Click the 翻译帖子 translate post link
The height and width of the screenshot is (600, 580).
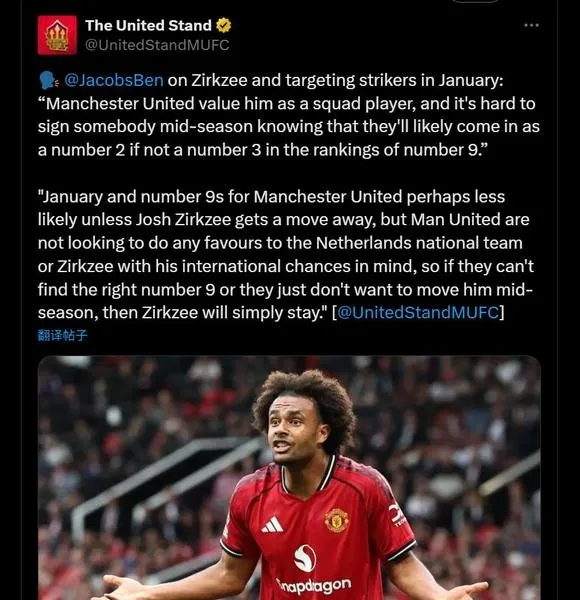62,336
